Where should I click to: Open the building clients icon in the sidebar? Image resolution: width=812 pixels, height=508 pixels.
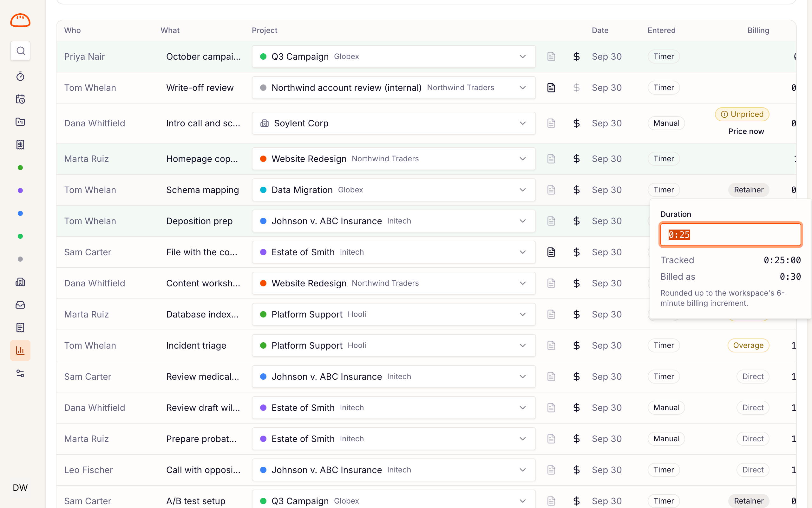click(20, 282)
